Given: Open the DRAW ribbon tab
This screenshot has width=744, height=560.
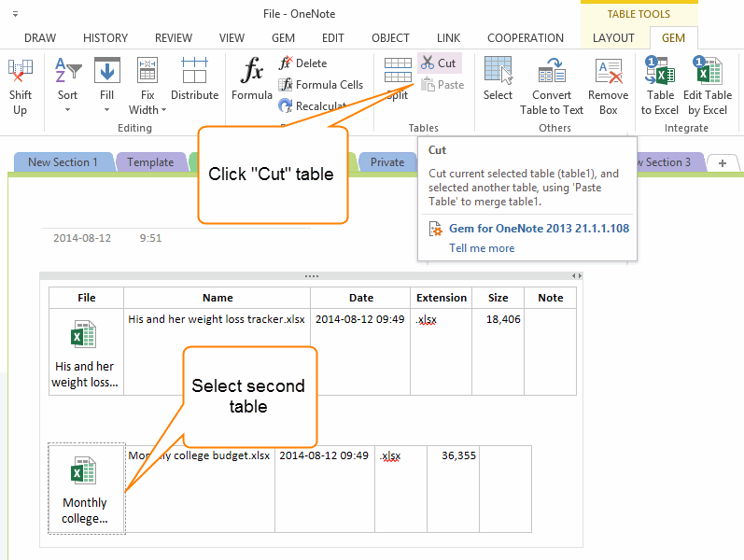Looking at the screenshot, I should tap(40, 38).
